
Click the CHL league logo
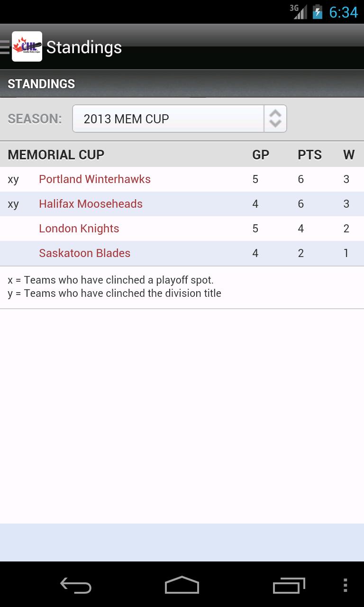[27, 46]
